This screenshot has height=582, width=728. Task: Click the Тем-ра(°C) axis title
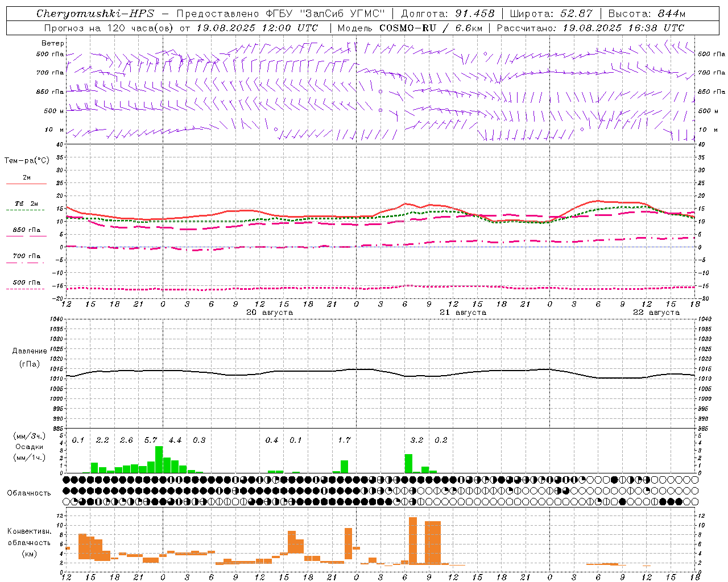27,160
